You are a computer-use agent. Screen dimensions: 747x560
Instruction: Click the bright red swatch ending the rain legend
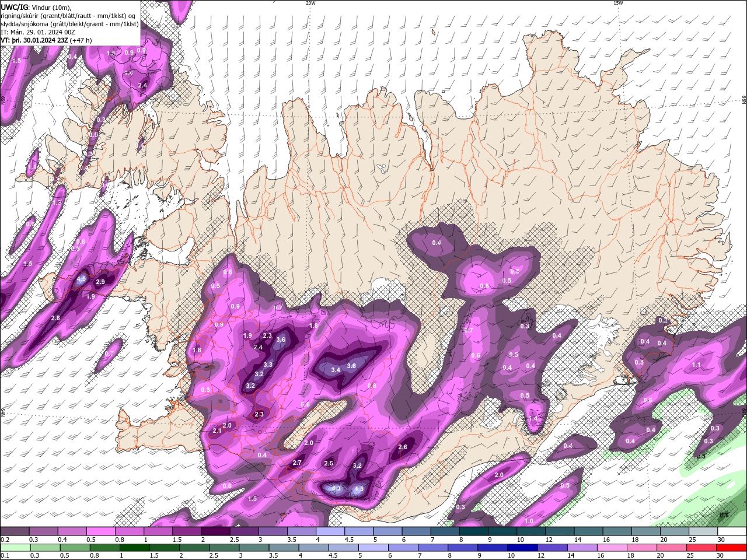pos(731,548)
